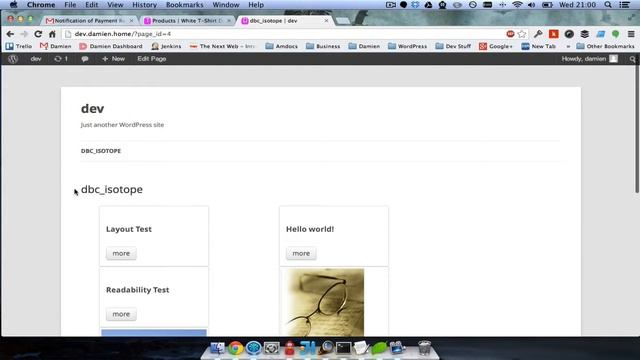Screen dimensions: 640x360
Task: Open the Trello bookmark
Action: (x=19, y=46)
